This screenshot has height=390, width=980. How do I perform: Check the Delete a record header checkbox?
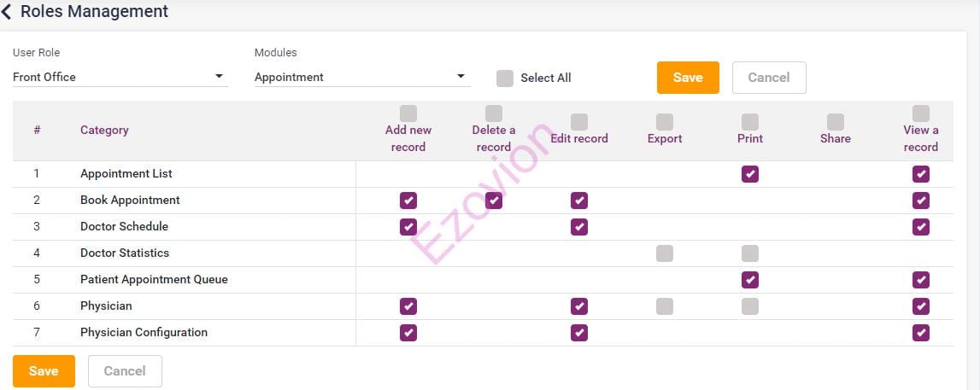[x=494, y=114]
